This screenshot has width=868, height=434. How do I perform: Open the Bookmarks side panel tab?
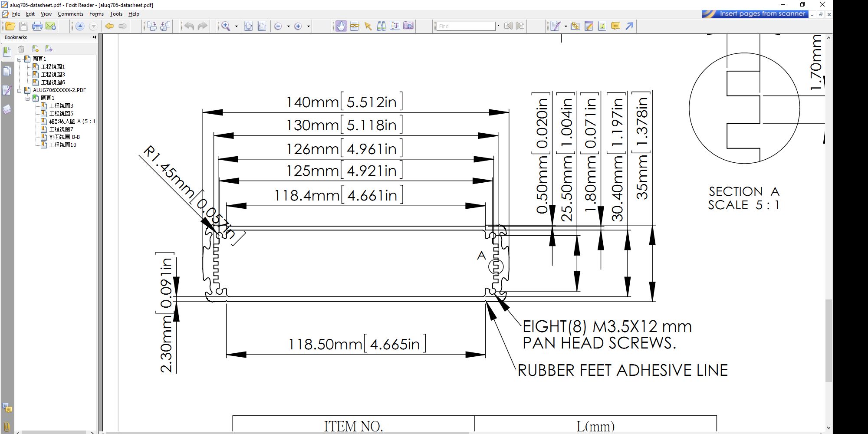(7, 53)
